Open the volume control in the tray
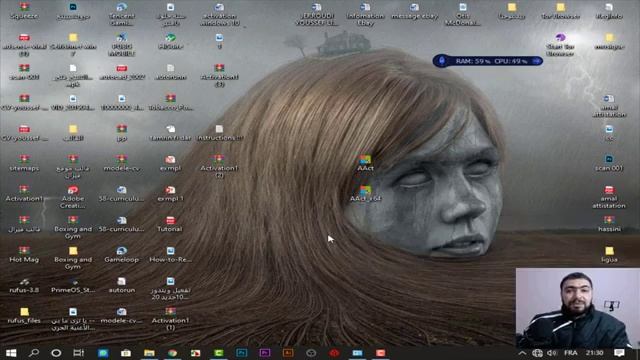Screen dimensions: 640x360 (x=552, y=353)
